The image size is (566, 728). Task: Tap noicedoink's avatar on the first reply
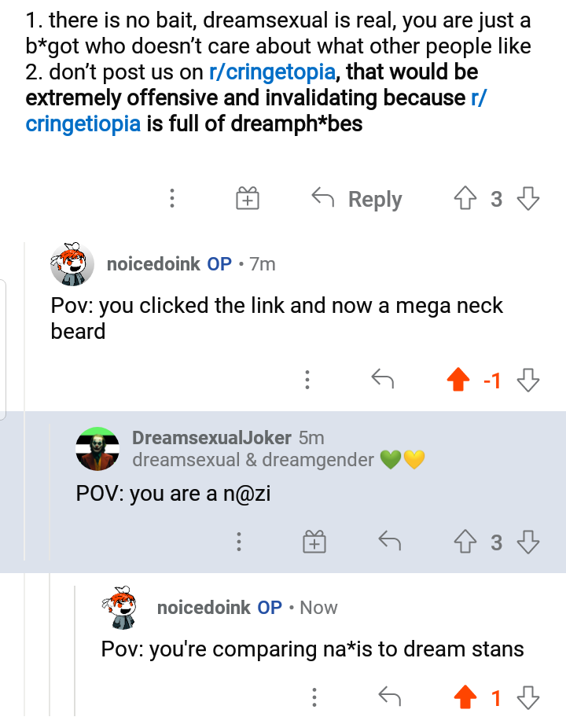[71, 265]
